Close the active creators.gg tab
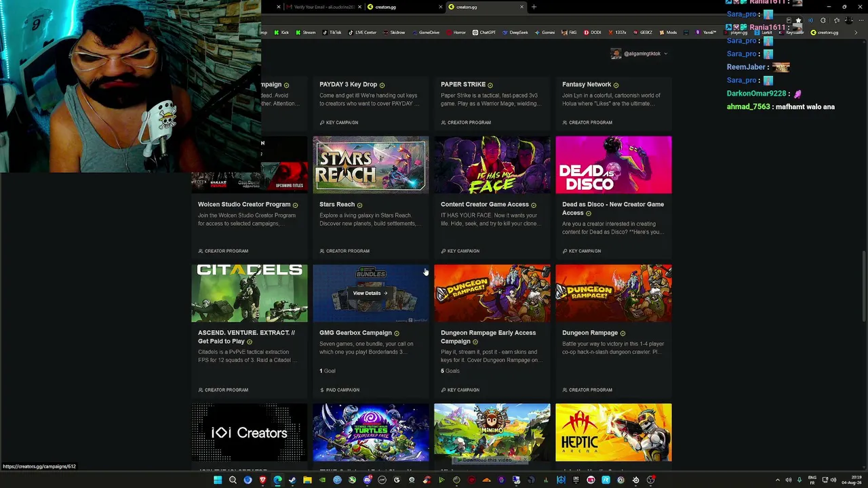The image size is (868, 488). pos(521,7)
